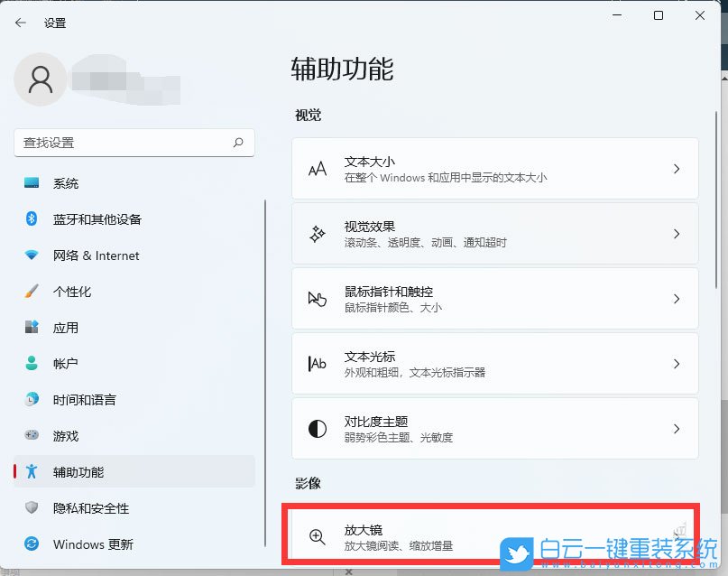This screenshot has height=576, width=728.
Task: Click the 文本光标 text cursor icon
Action: pos(317,363)
